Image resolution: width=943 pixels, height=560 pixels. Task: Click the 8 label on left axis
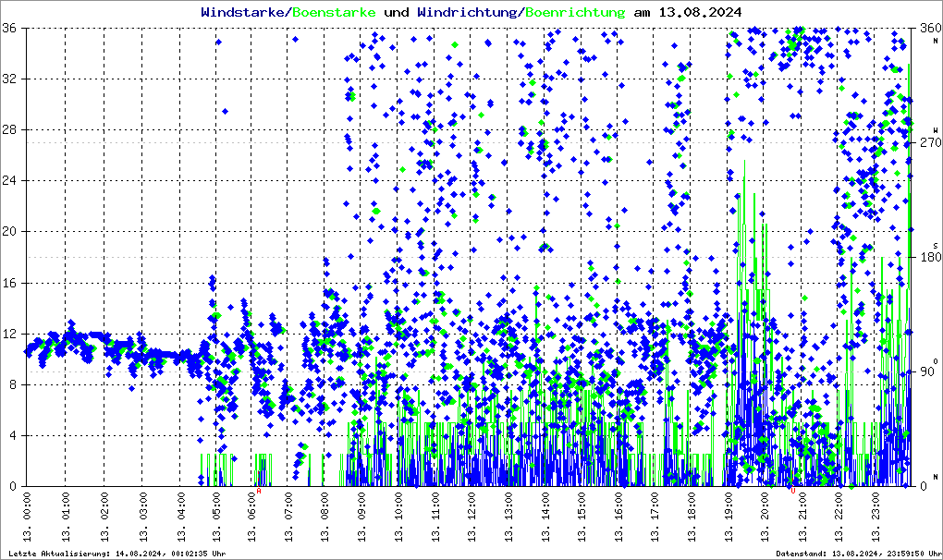click(x=15, y=384)
